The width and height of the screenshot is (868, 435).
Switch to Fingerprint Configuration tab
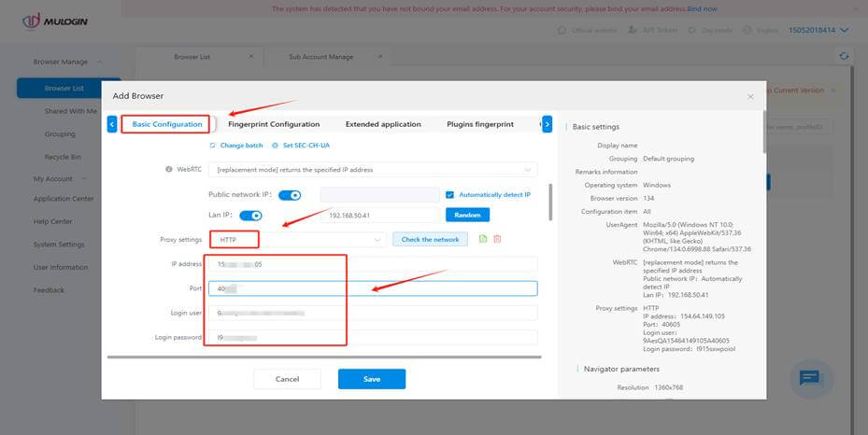(x=274, y=124)
